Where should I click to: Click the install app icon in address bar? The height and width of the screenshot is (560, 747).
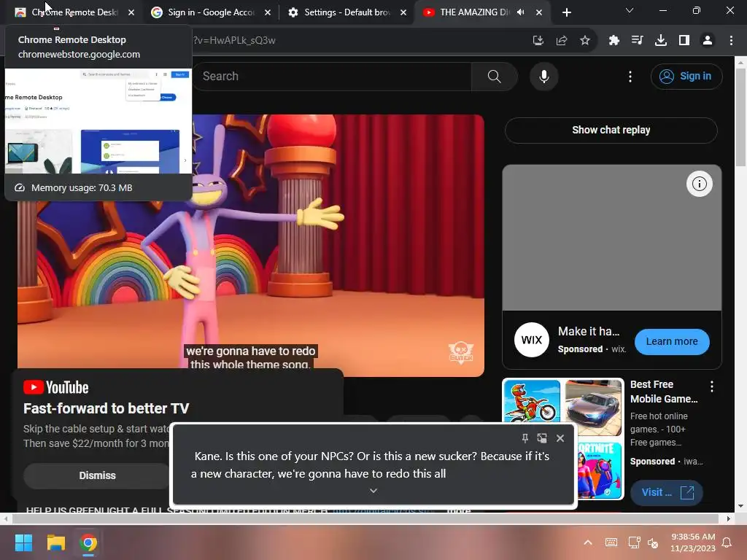click(538, 41)
